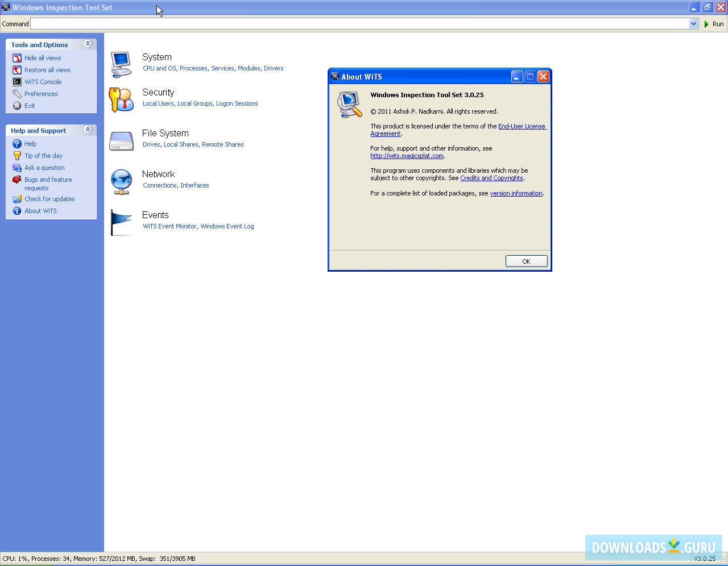This screenshot has height=566, width=728.
Task: Close the About WiTS dialog
Action: [543, 76]
